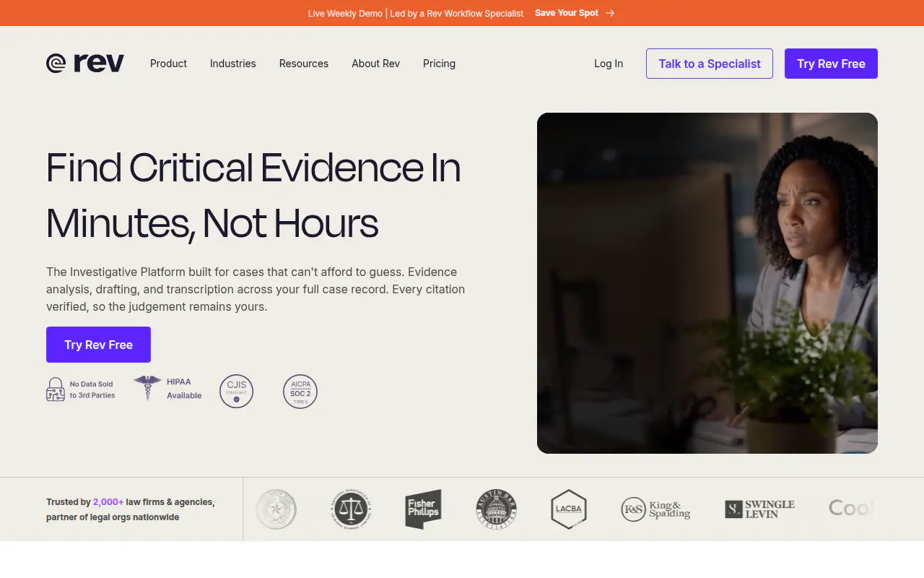This screenshot has width=924, height=578.
Task: Click the LACBA hexagon logo
Action: (x=569, y=509)
